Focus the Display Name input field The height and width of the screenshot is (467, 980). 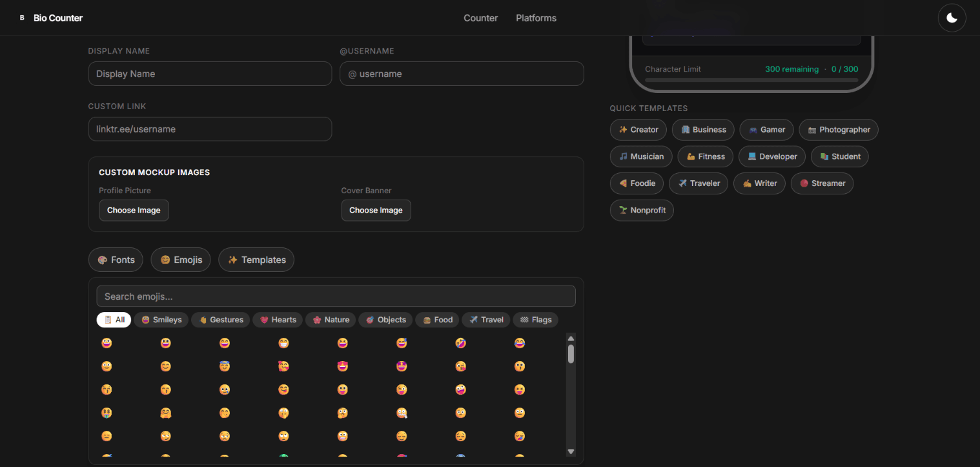(210, 74)
